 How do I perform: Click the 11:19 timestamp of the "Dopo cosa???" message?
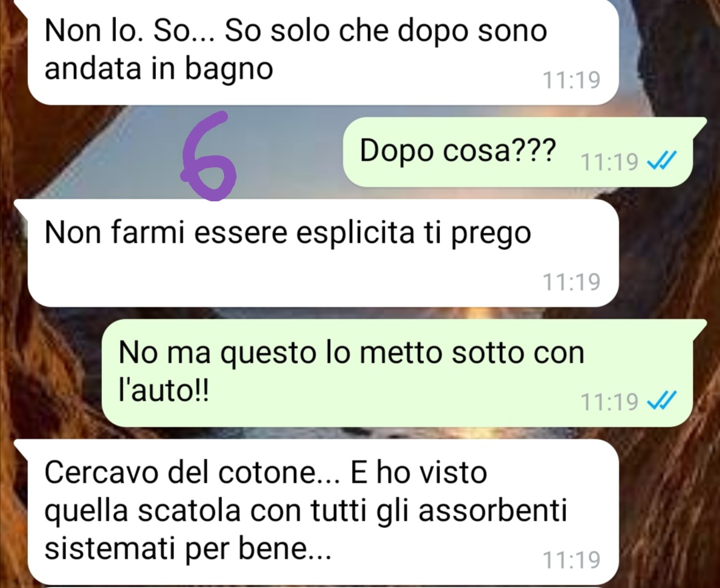610,161
